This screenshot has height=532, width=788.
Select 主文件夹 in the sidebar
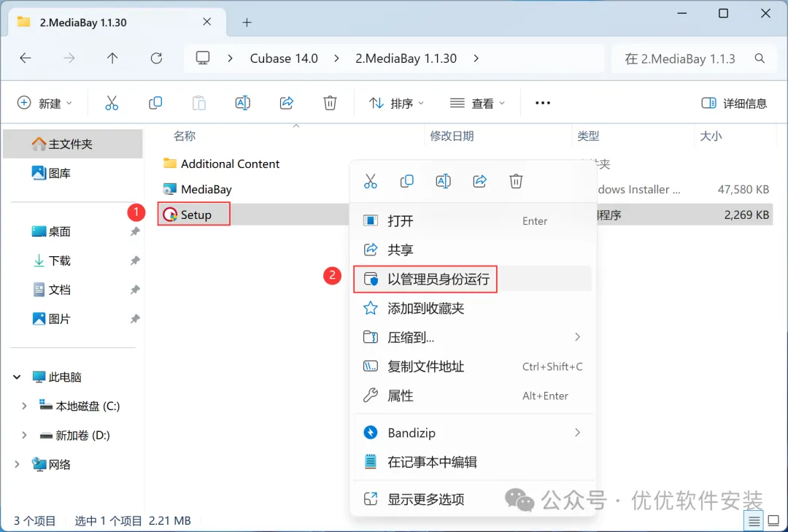tap(73, 144)
